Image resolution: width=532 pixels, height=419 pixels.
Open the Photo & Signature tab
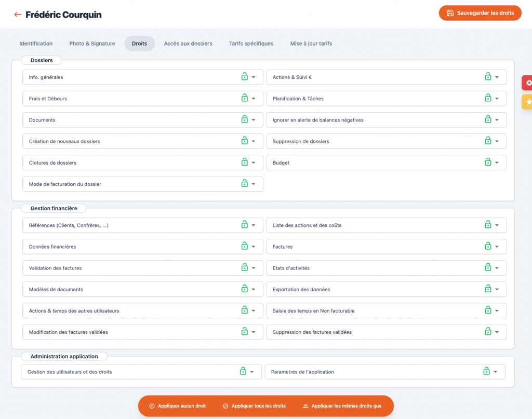click(92, 44)
